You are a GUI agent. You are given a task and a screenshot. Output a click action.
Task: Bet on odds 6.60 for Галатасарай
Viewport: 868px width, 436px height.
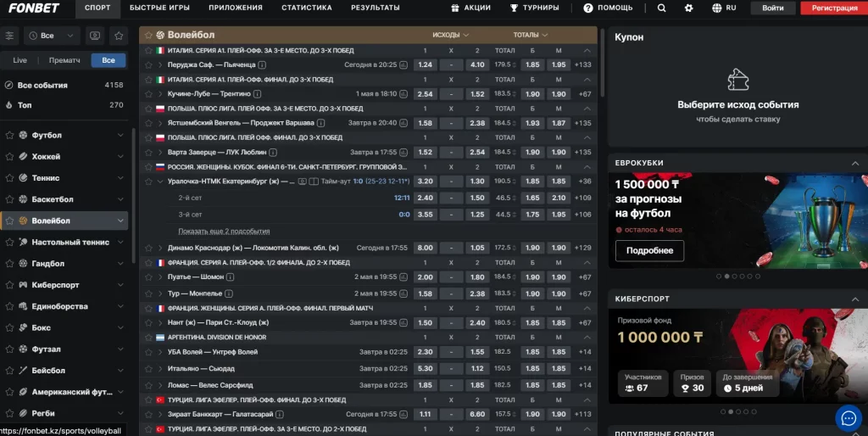(477, 414)
